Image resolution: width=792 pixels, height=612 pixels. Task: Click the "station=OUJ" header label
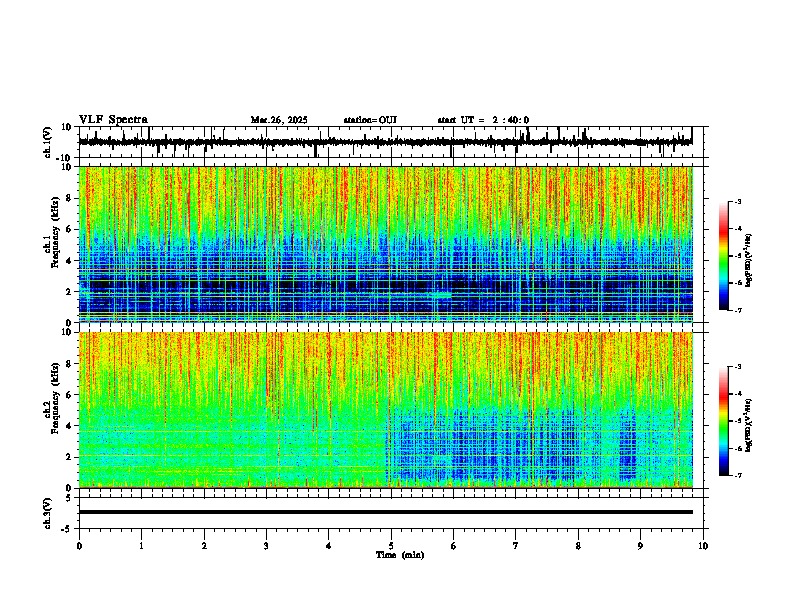370,120
